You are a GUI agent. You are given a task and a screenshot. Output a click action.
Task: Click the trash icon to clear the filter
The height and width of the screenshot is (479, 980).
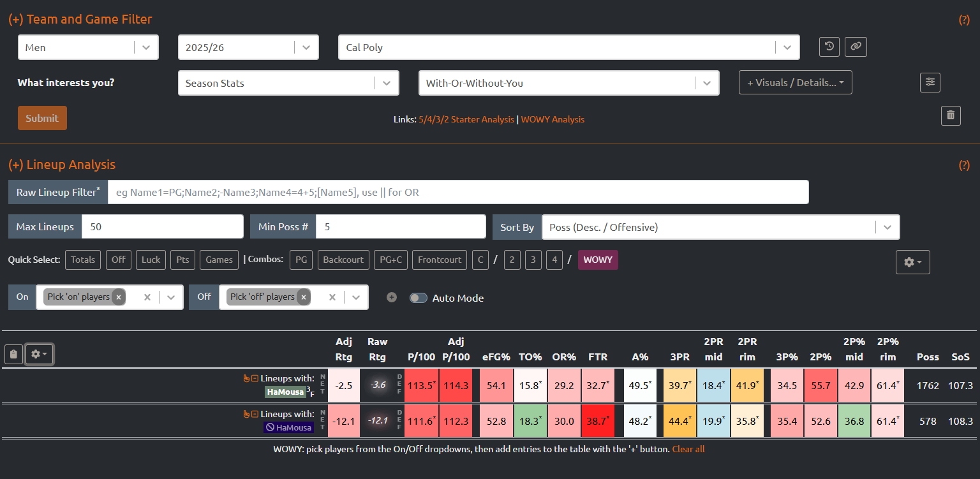[951, 115]
